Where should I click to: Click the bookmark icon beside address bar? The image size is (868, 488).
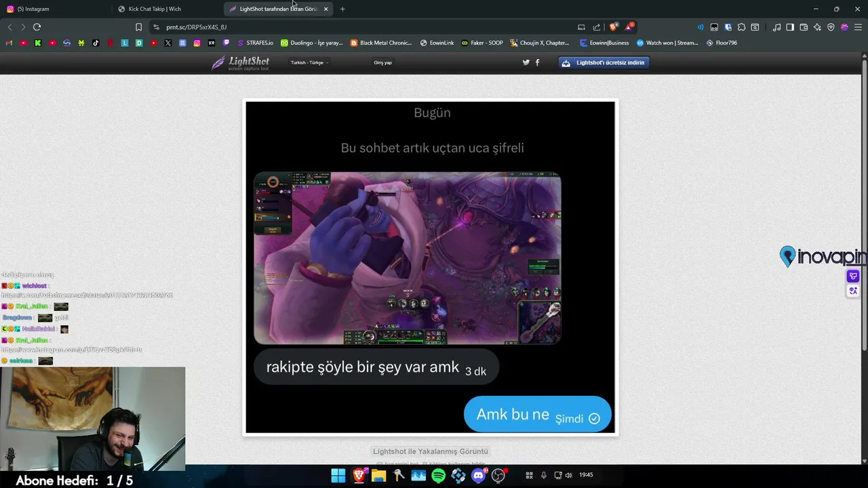point(138,27)
